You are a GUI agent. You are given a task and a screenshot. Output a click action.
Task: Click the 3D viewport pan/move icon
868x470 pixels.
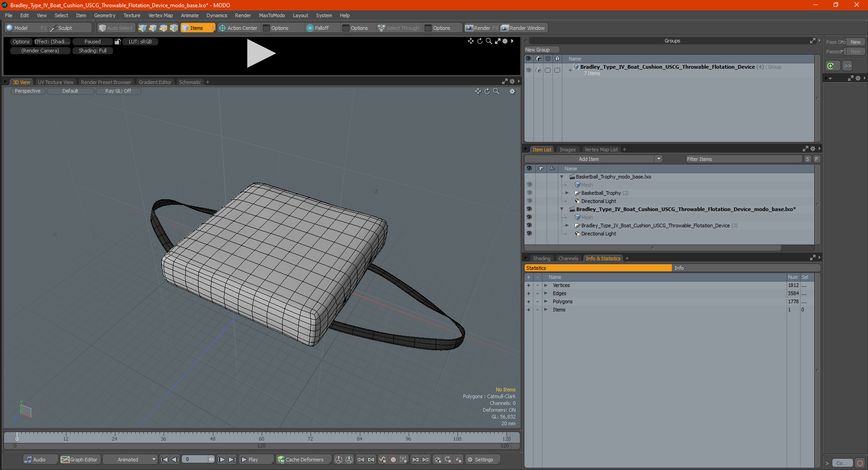[478, 91]
